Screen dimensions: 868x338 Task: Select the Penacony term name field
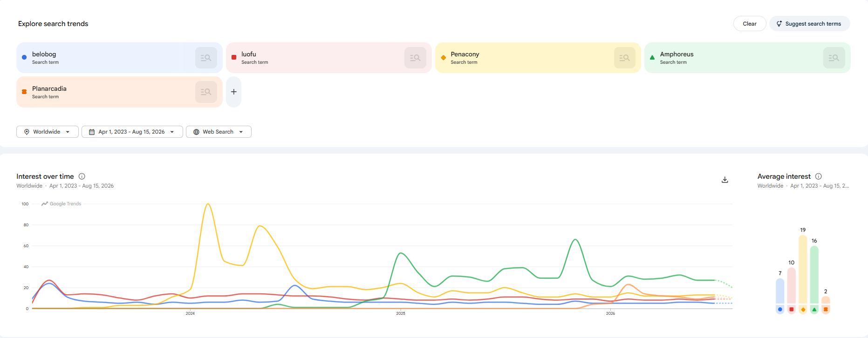coord(465,54)
